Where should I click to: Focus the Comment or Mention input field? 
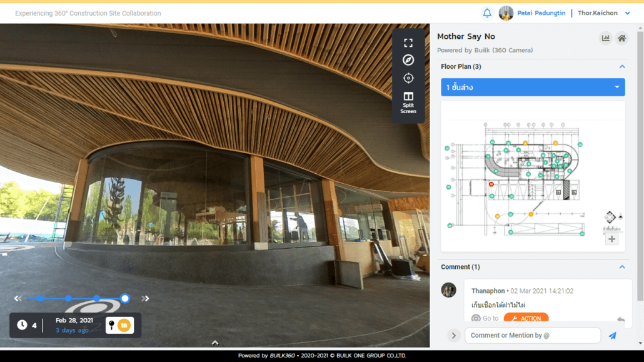[533, 335]
